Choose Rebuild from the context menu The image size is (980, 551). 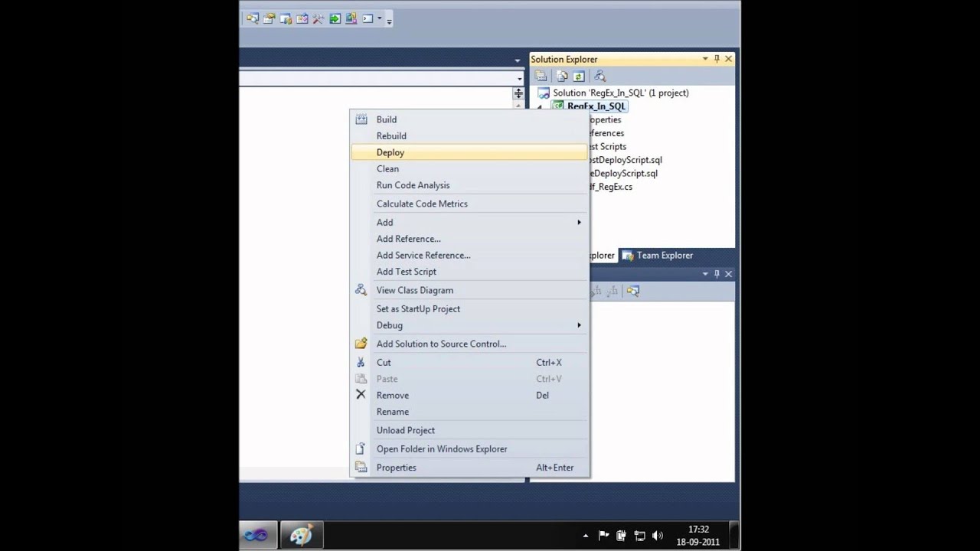click(469, 136)
